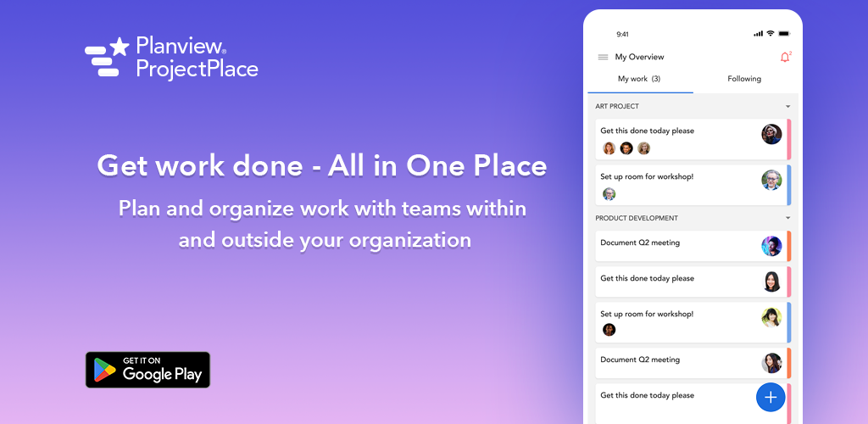Open Document Q2 meeting card with neon avatar
868x424 pixels.
693,246
